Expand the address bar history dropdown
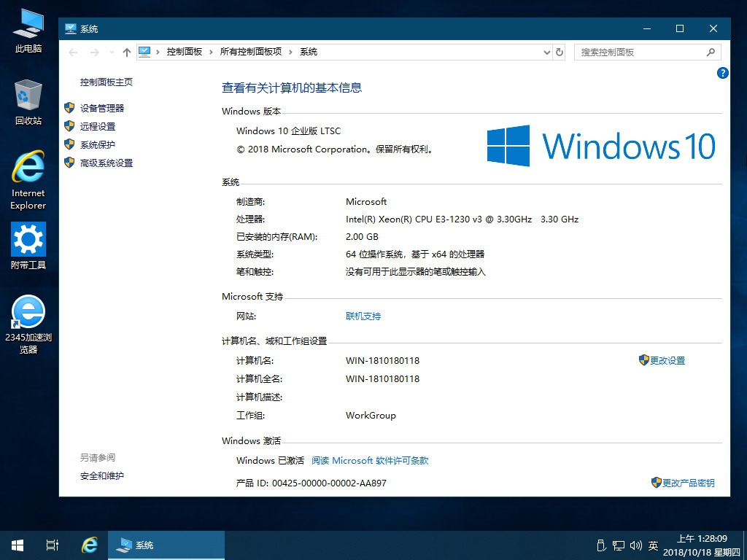This screenshot has height=560, width=747. click(x=547, y=52)
